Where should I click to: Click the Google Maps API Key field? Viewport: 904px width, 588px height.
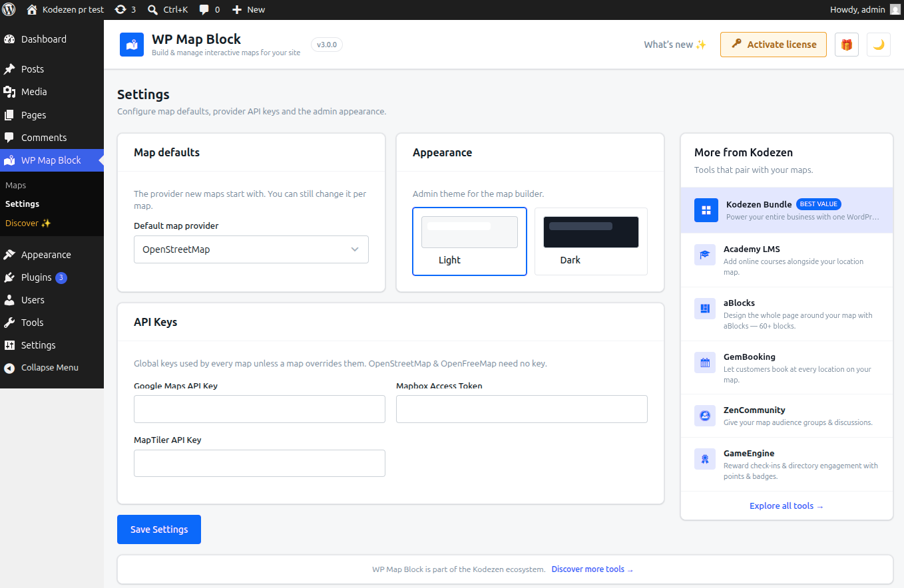click(x=260, y=409)
